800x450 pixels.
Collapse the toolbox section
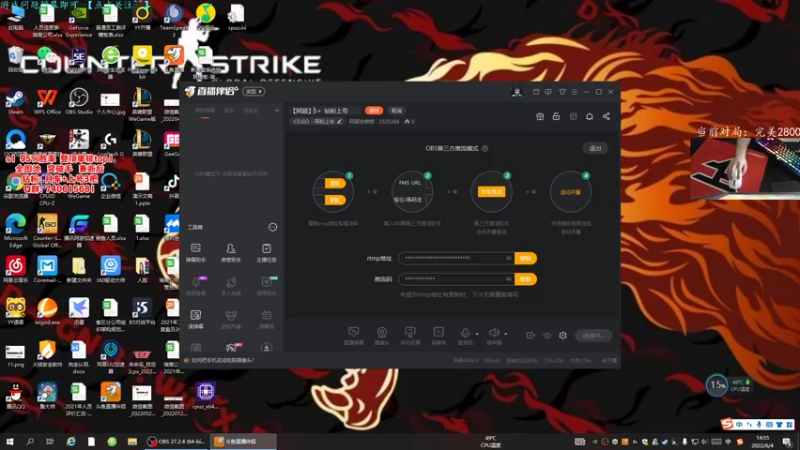pos(273,227)
